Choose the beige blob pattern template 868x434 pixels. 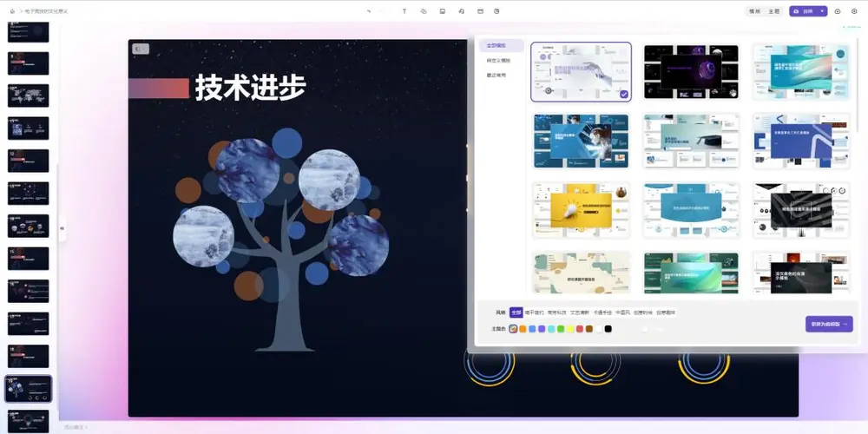(x=582, y=273)
